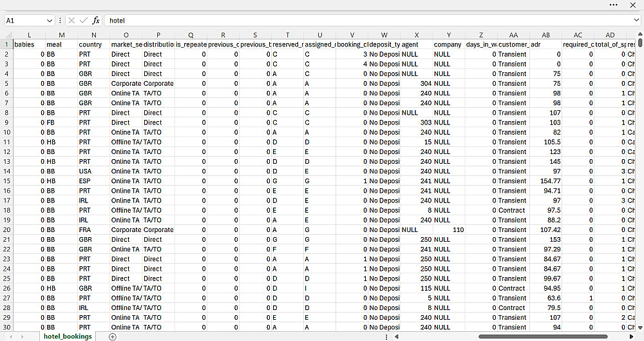The width and height of the screenshot is (644, 341).
Task: Click the horizontal scroll left arrow
Action: (x=396, y=336)
